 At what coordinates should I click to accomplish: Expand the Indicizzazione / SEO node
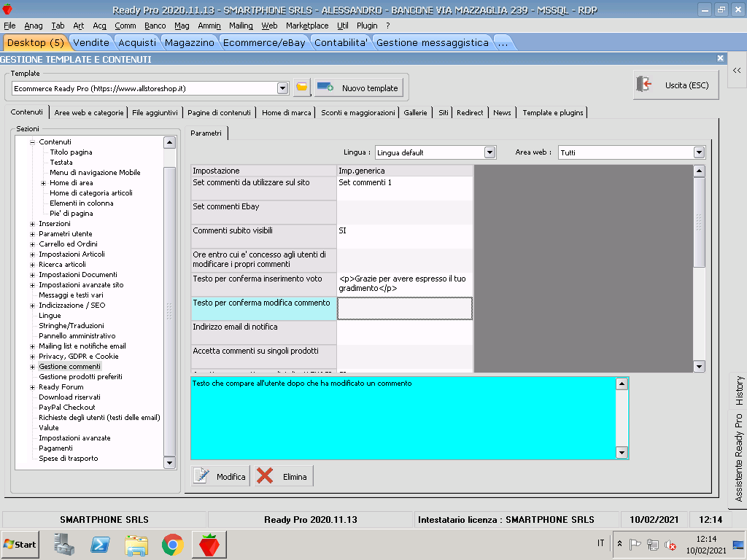pos(32,306)
